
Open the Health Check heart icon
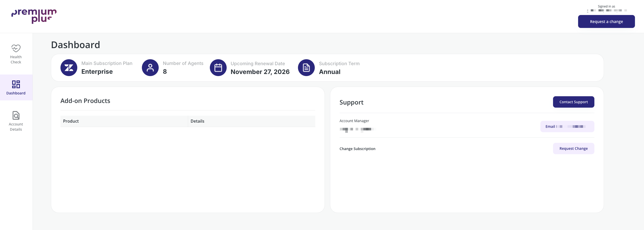point(16,48)
